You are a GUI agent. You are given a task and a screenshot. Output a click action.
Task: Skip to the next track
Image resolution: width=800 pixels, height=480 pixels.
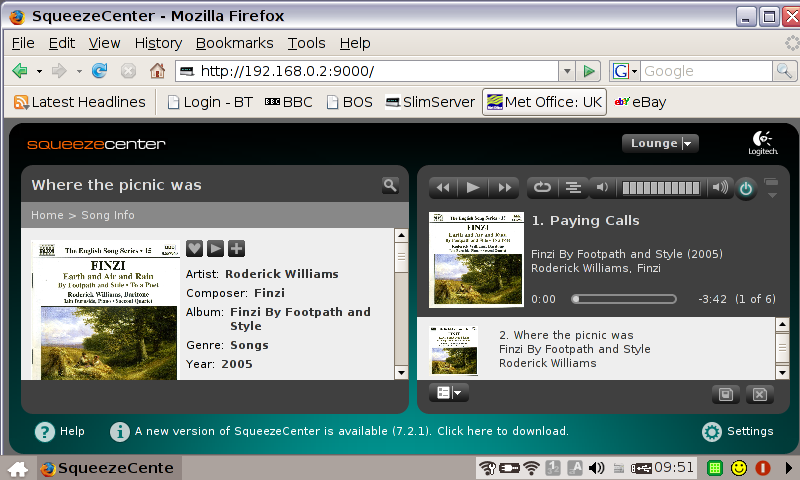coord(504,187)
